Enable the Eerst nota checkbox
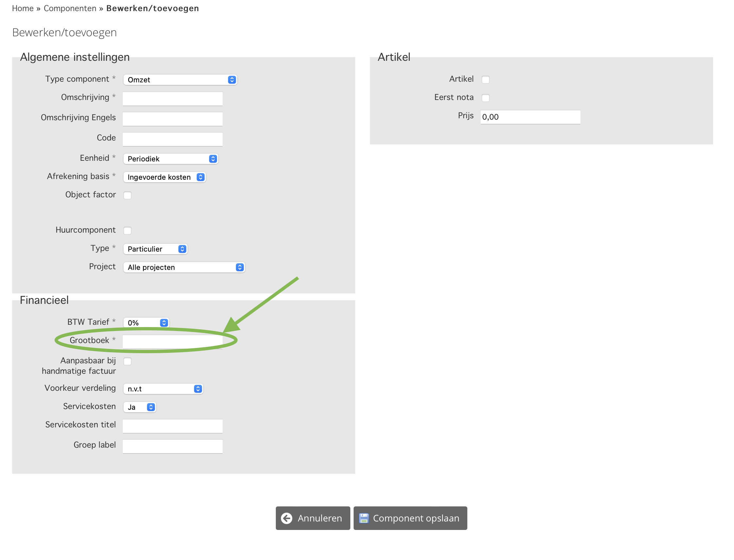Screen dimensions: 734x560 [x=485, y=98]
